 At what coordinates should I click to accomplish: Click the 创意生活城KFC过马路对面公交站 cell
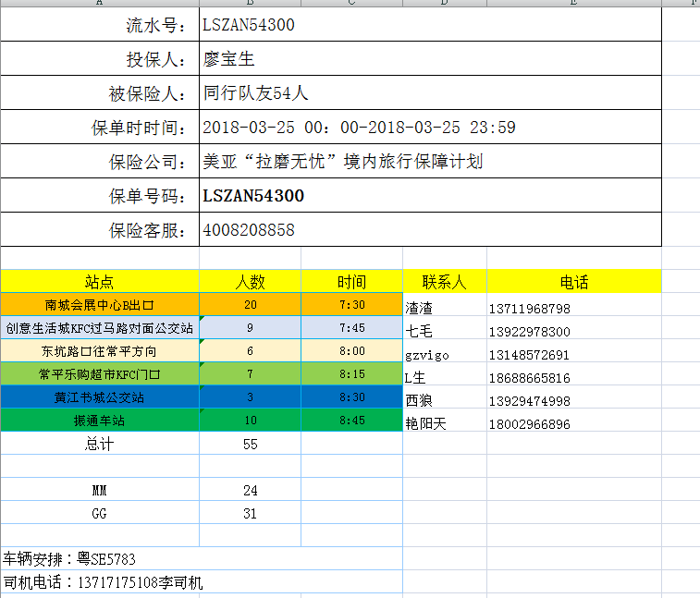point(100,328)
